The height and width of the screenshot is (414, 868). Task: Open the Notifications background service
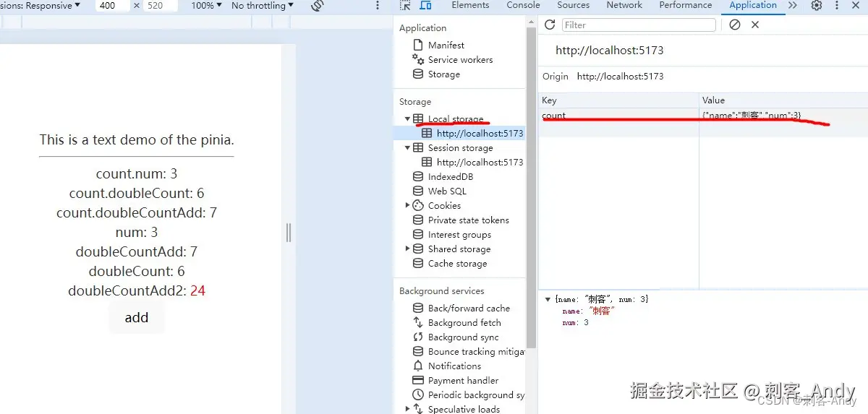tap(454, 366)
